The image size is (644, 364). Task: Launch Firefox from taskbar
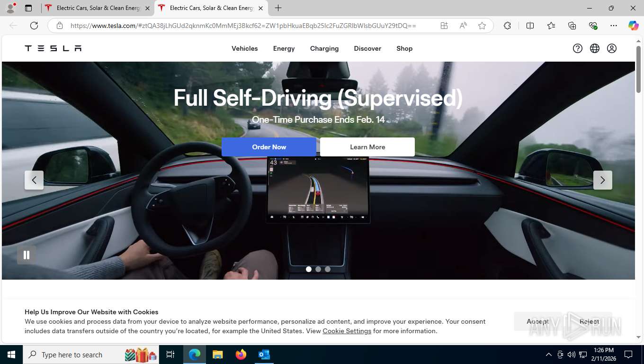click(x=241, y=355)
